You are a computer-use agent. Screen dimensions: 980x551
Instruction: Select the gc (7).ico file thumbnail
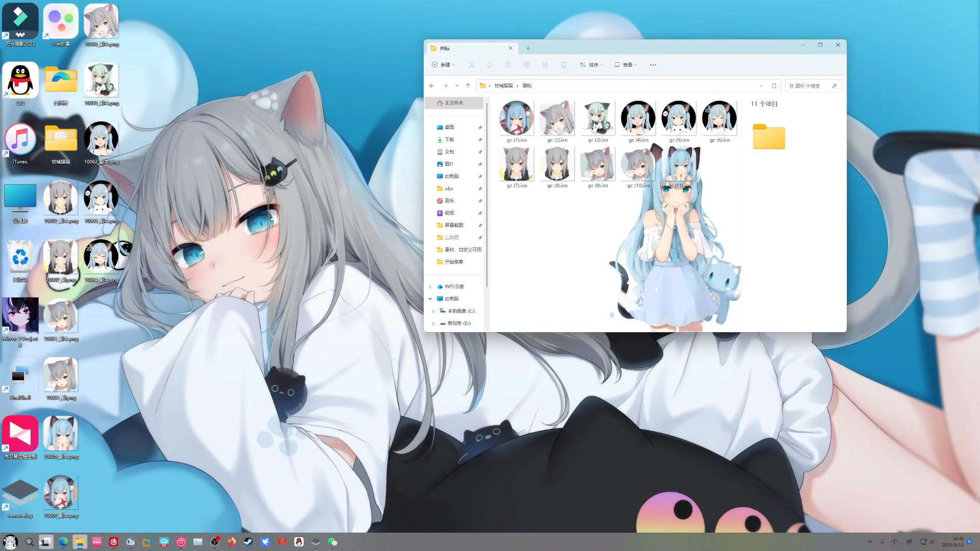(x=517, y=164)
